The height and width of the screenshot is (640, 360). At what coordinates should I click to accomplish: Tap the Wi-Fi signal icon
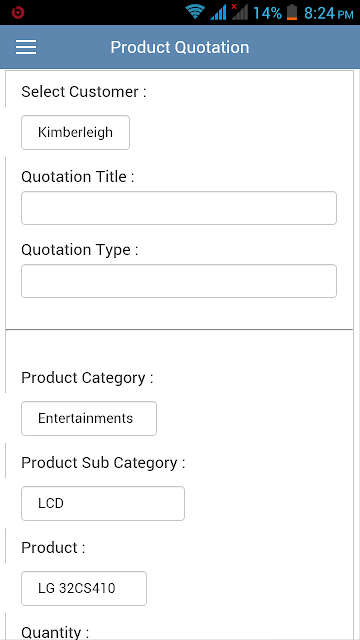[x=195, y=12]
